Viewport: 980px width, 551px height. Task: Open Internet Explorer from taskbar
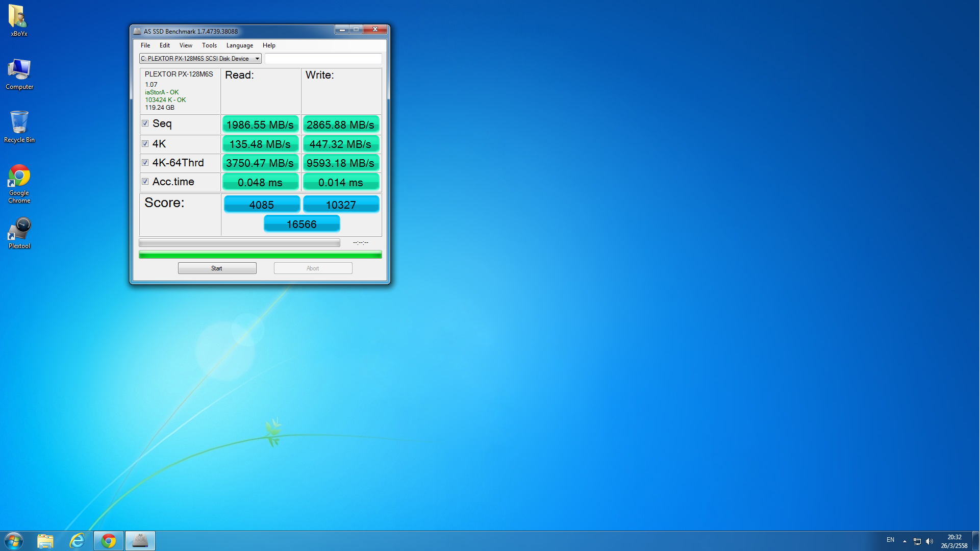[x=77, y=541]
